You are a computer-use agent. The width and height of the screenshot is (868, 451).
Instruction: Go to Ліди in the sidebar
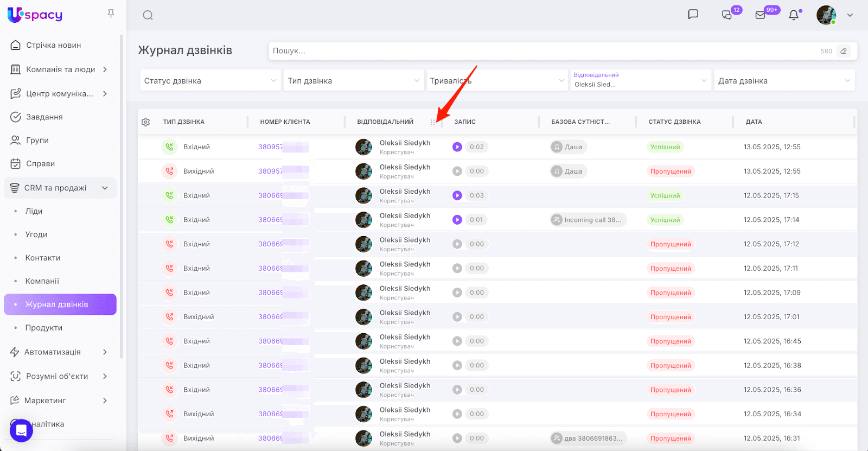(x=34, y=211)
